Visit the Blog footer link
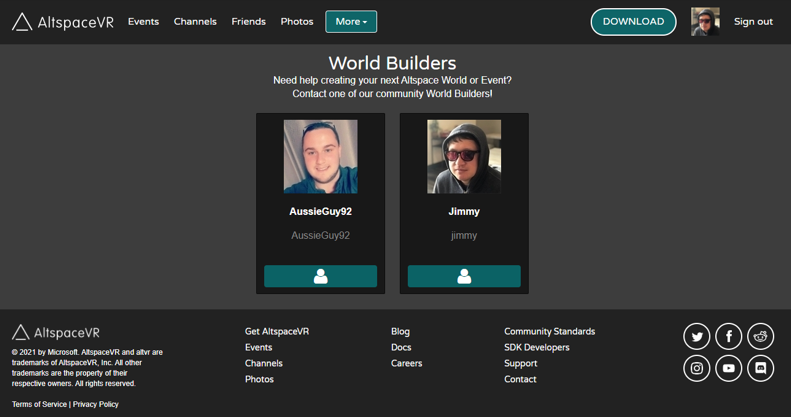Image resolution: width=791 pixels, height=417 pixels. (x=401, y=331)
